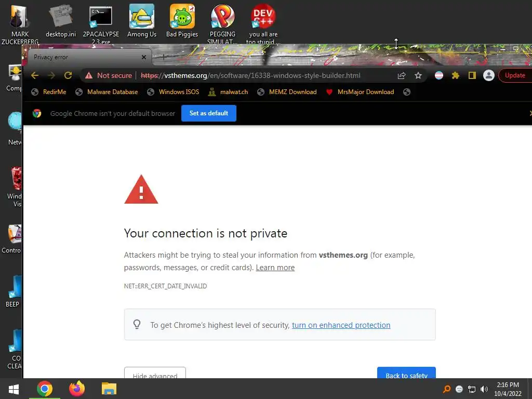
Task: Select the desktop.ini file icon
Action: pos(61,21)
